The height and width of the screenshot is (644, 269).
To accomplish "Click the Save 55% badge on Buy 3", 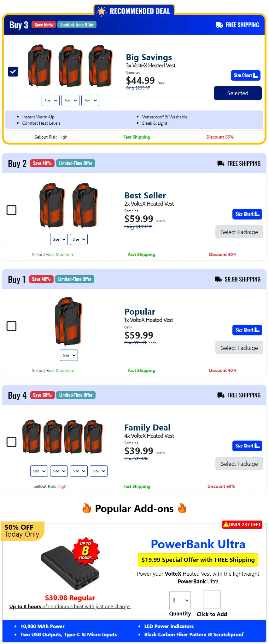I will (43, 24).
